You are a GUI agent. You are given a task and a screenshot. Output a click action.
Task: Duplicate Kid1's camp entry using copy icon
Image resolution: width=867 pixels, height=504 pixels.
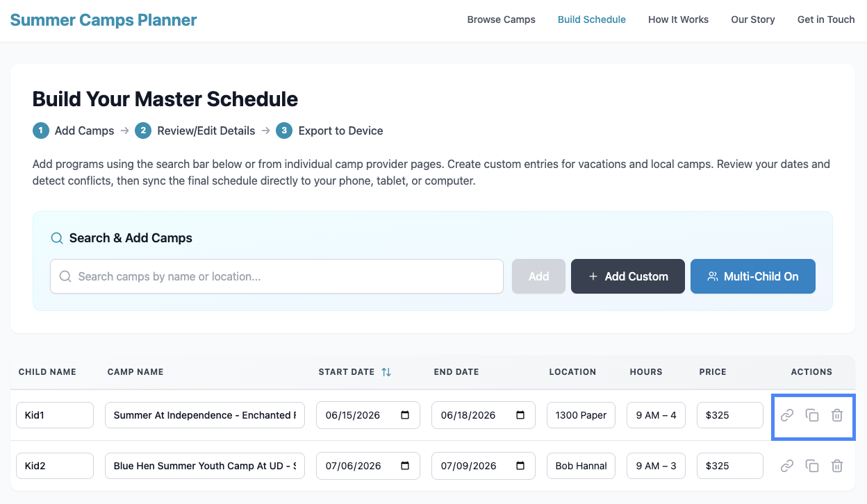click(812, 415)
